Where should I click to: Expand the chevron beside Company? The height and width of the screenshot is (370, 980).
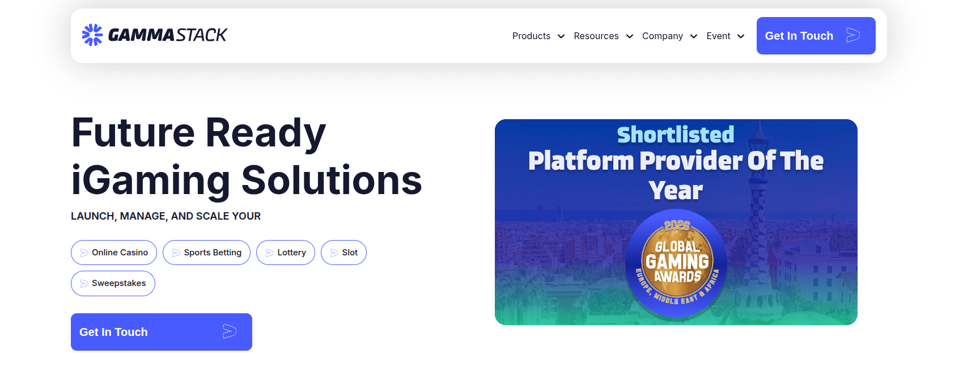[693, 36]
